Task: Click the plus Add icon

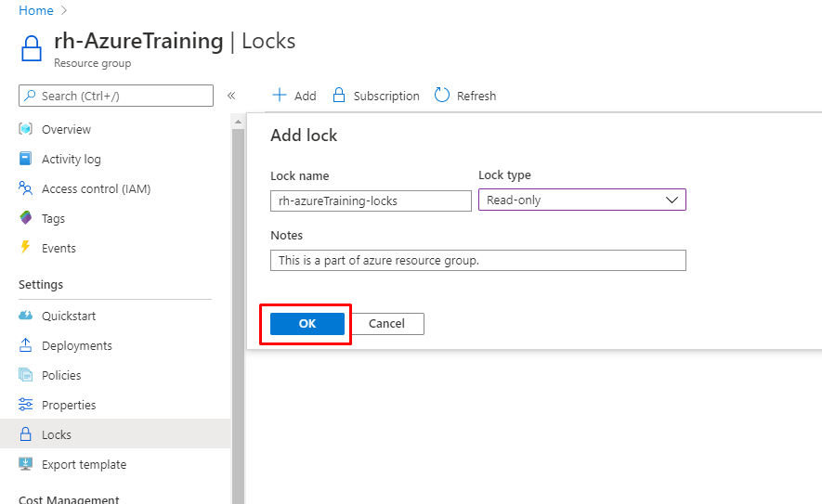Action: click(x=280, y=95)
